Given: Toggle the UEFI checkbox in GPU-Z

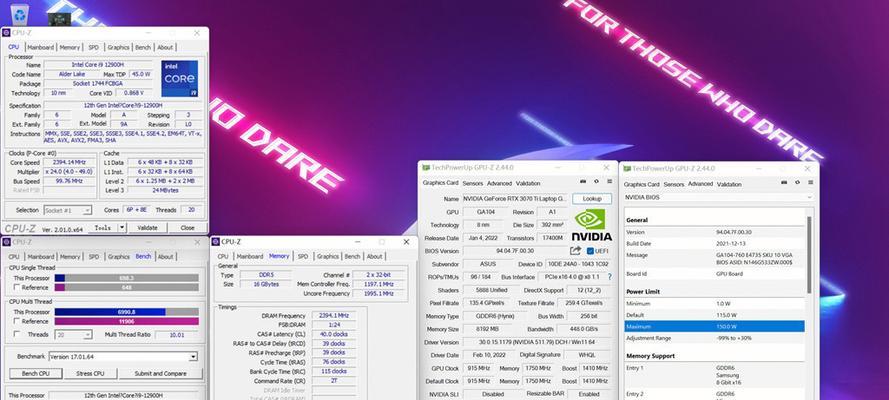Looking at the screenshot, I should (590, 251).
